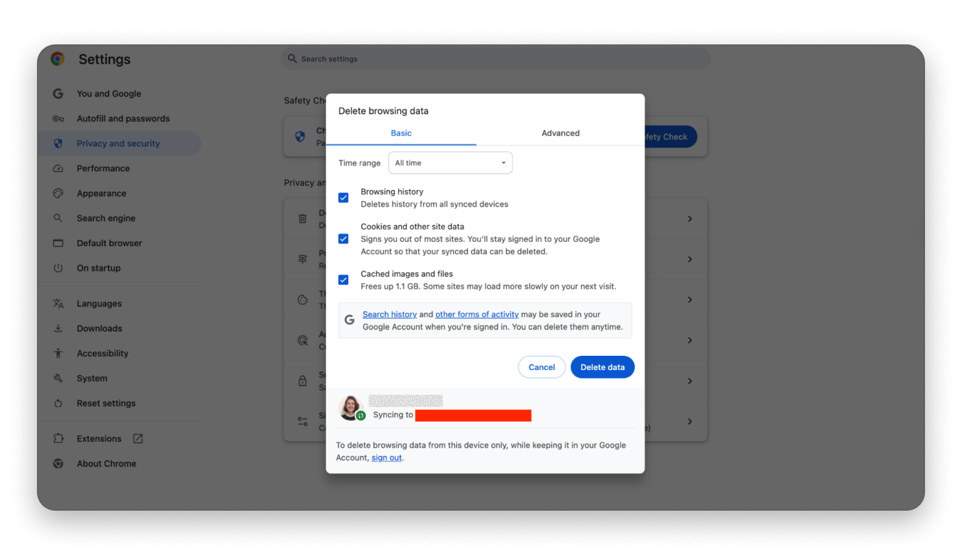Uncheck Cookies and other site data checkbox

point(343,239)
